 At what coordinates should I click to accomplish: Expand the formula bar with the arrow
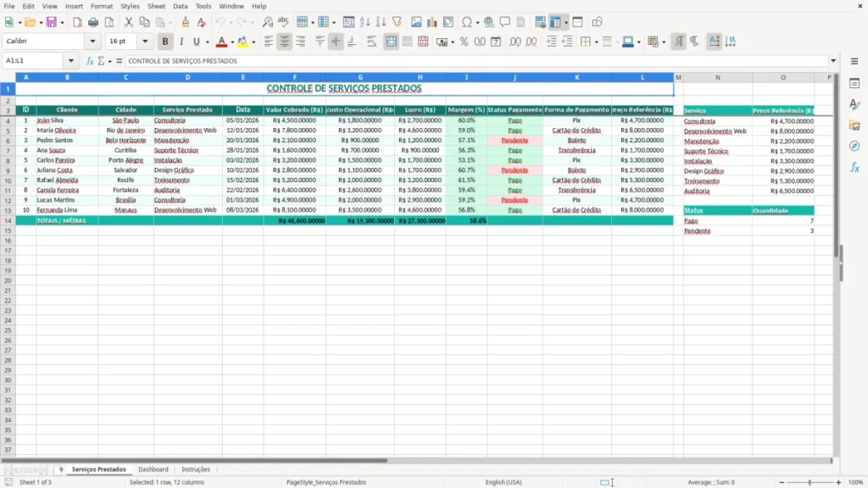coord(833,61)
